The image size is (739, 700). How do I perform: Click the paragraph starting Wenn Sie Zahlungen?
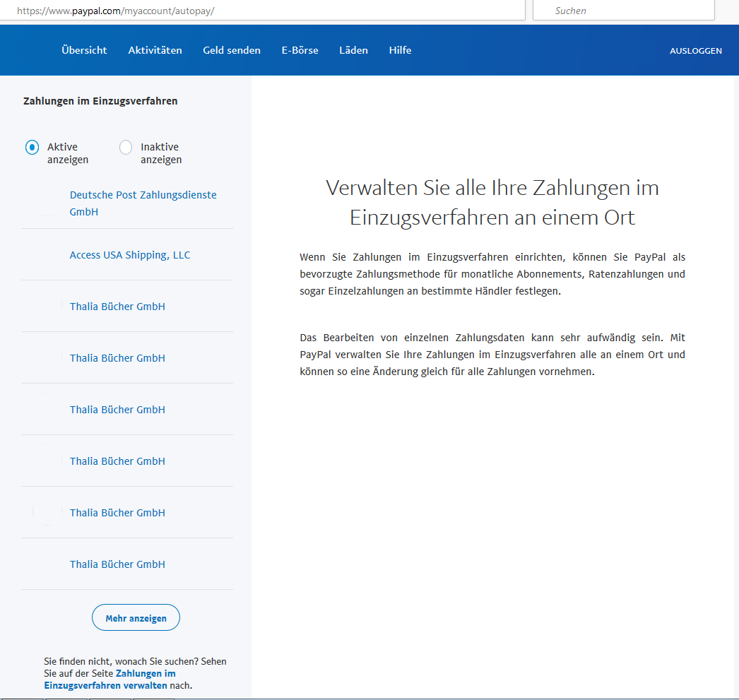pyautogui.click(x=492, y=274)
